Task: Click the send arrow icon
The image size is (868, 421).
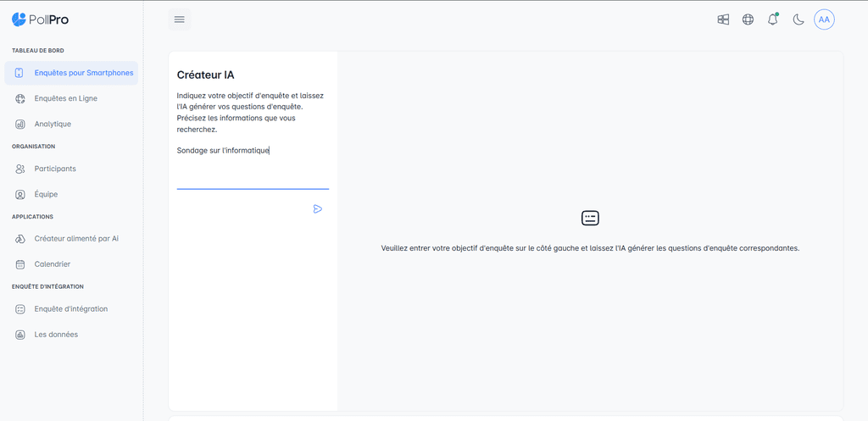Action: click(x=318, y=209)
